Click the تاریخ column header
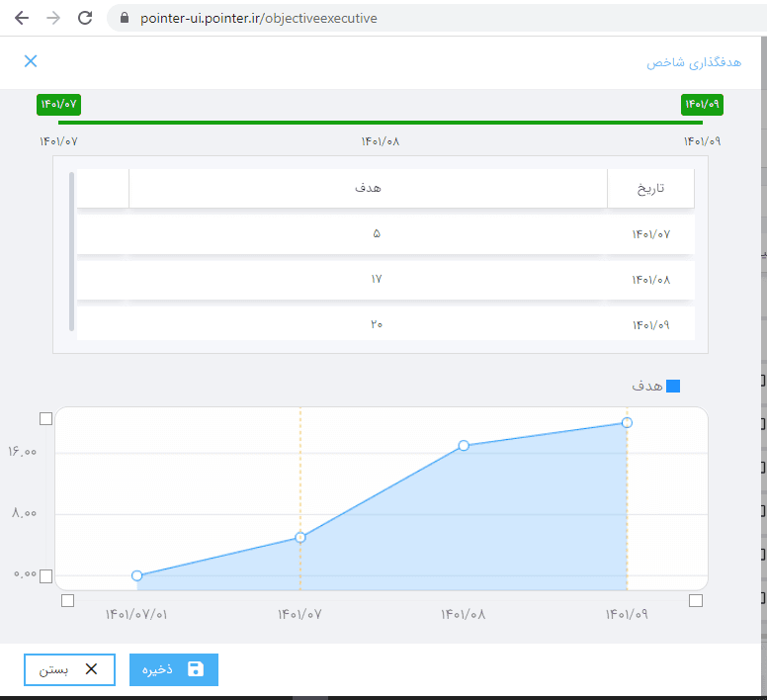767x700 pixels. pos(650,188)
